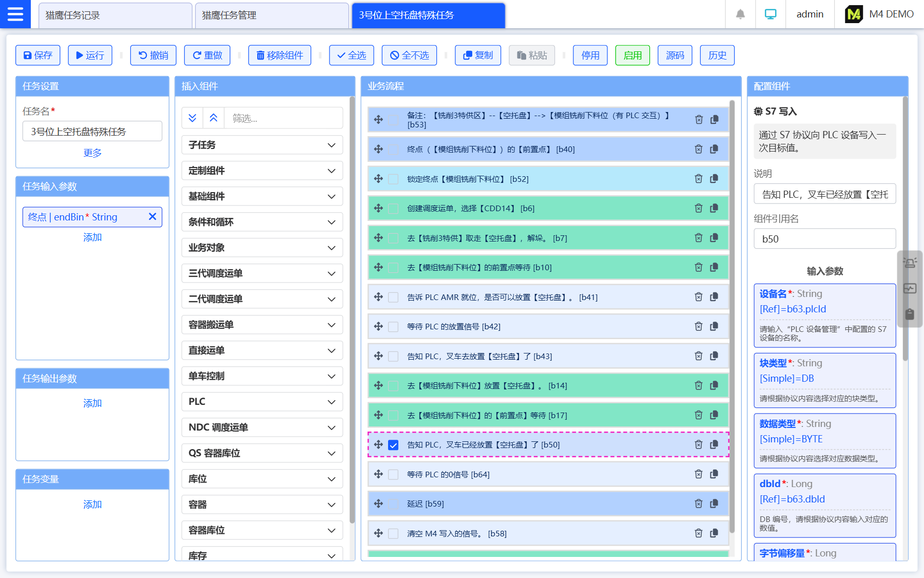The image size is (924, 578).
Task: Click drag handle of 创建调度运单 [b6] row
Action: 378,208
